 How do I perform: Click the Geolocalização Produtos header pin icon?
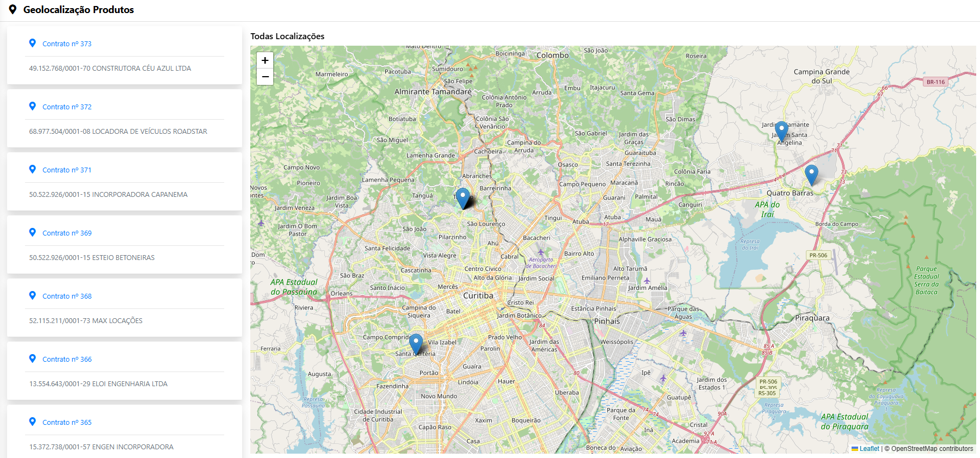pos(13,10)
